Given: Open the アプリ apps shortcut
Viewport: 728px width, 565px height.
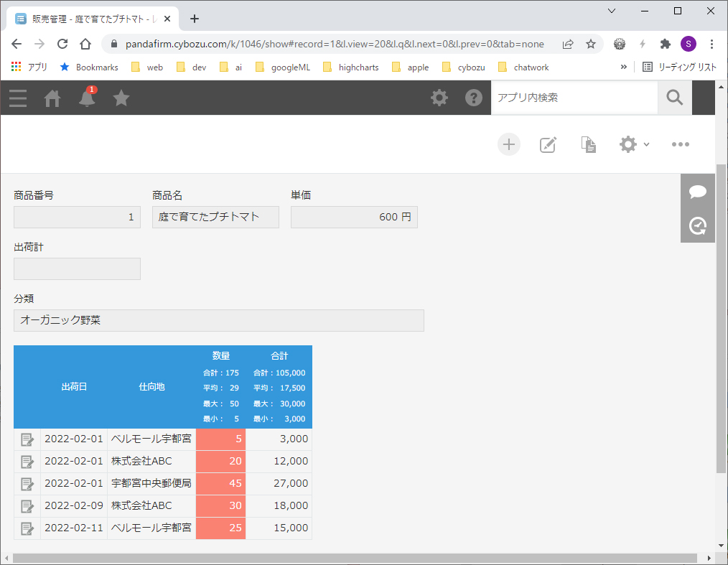Looking at the screenshot, I should tap(29, 67).
